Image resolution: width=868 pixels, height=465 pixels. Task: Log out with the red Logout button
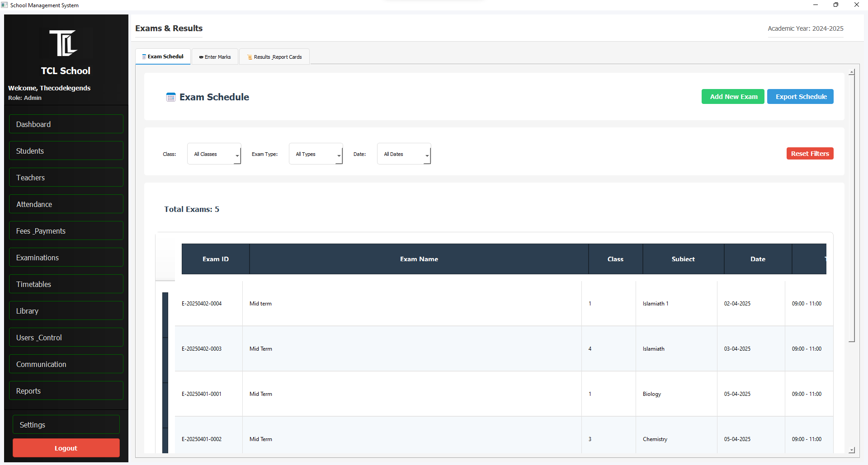66,448
